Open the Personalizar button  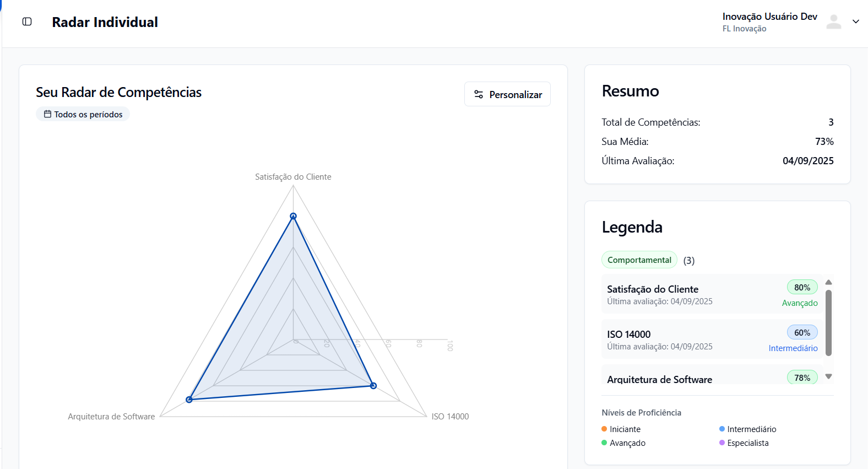[507, 94]
